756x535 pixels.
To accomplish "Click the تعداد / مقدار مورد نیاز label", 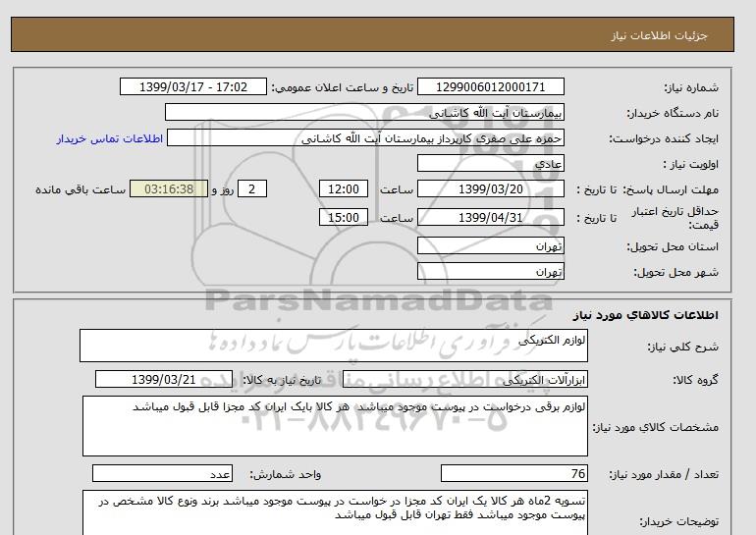I will click(x=664, y=474).
